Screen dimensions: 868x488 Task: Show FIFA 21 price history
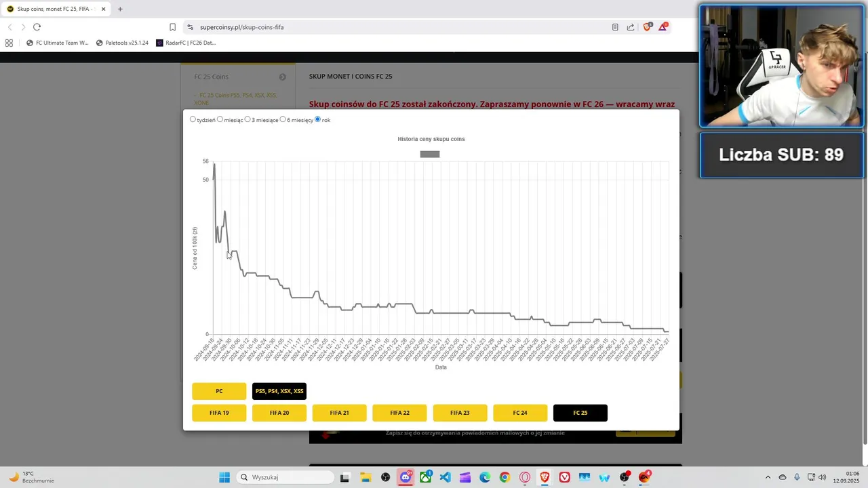[339, 413]
